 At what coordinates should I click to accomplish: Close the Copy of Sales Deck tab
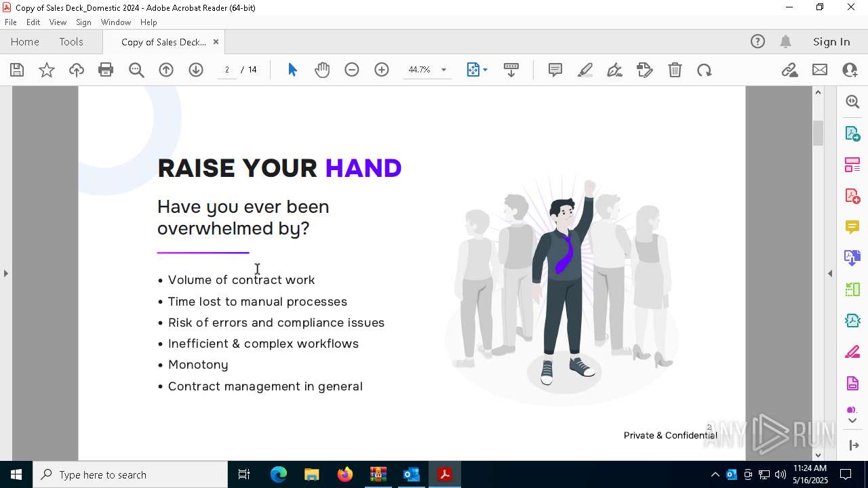[216, 42]
